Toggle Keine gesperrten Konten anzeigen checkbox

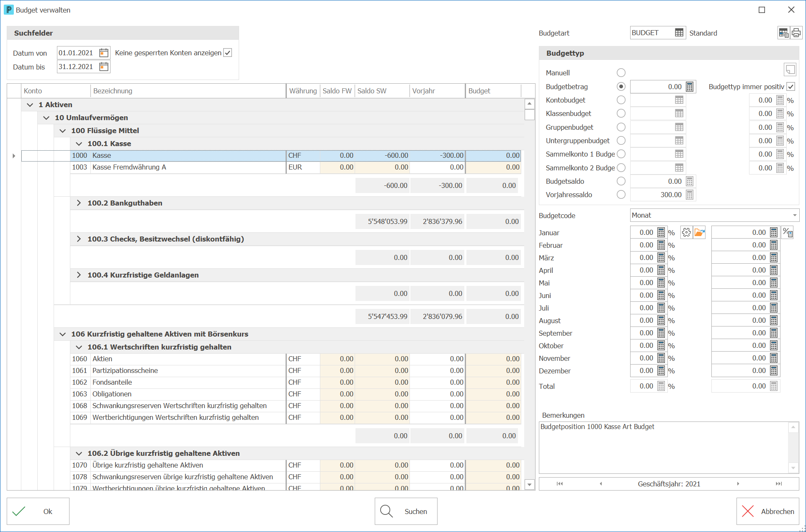228,53
